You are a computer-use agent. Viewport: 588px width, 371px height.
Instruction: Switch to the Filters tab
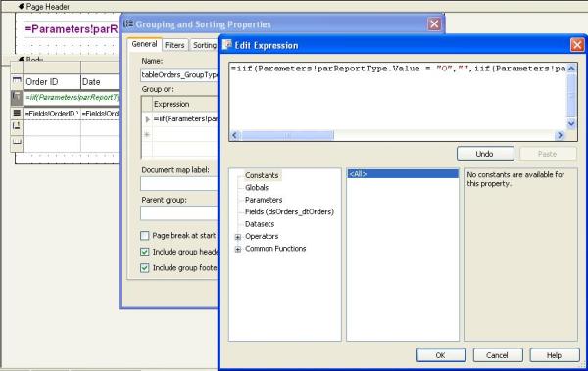point(174,45)
